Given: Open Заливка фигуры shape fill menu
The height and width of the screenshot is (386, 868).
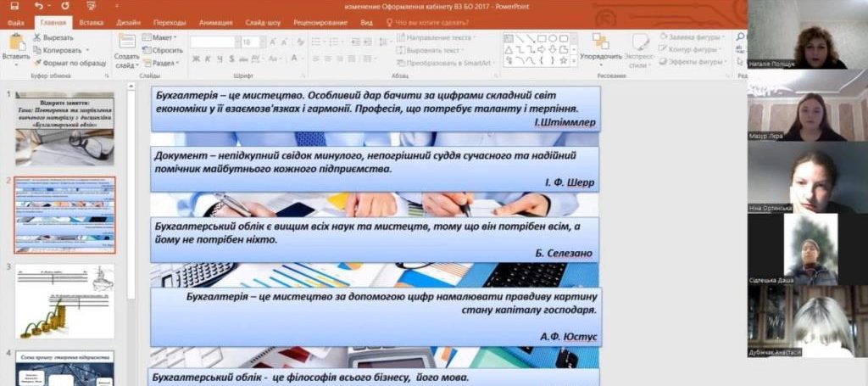Looking at the screenshot, I should point(693,37).
